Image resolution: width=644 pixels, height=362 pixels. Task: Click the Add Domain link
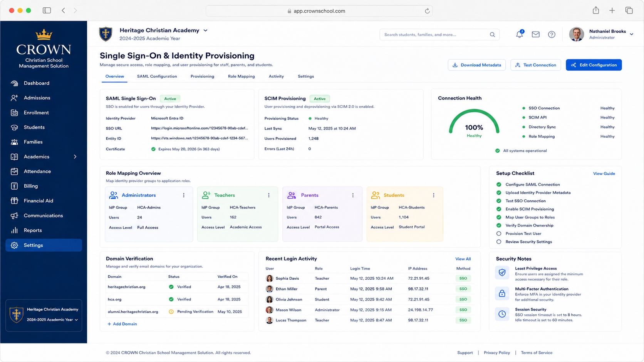point(122,324)
